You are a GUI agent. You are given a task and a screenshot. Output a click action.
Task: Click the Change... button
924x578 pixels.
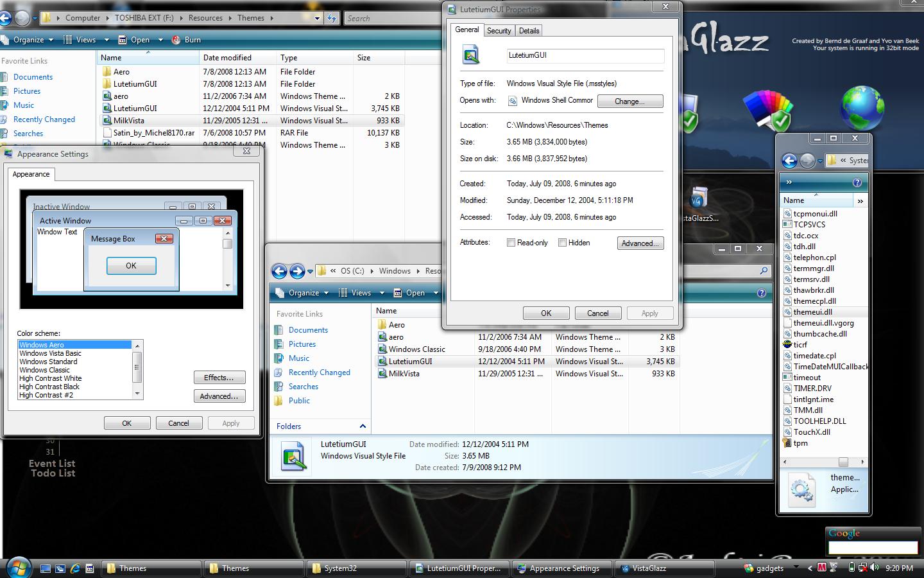[629, 101]
